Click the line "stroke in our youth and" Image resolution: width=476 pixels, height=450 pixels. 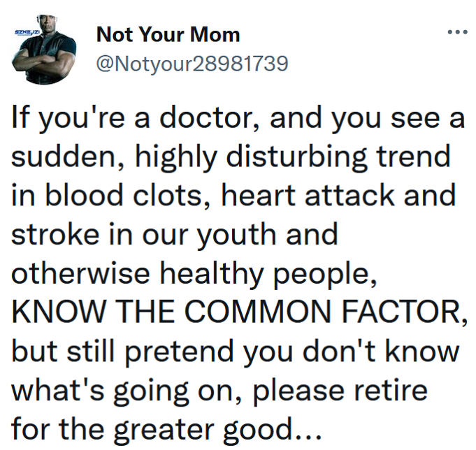[175, 234]
